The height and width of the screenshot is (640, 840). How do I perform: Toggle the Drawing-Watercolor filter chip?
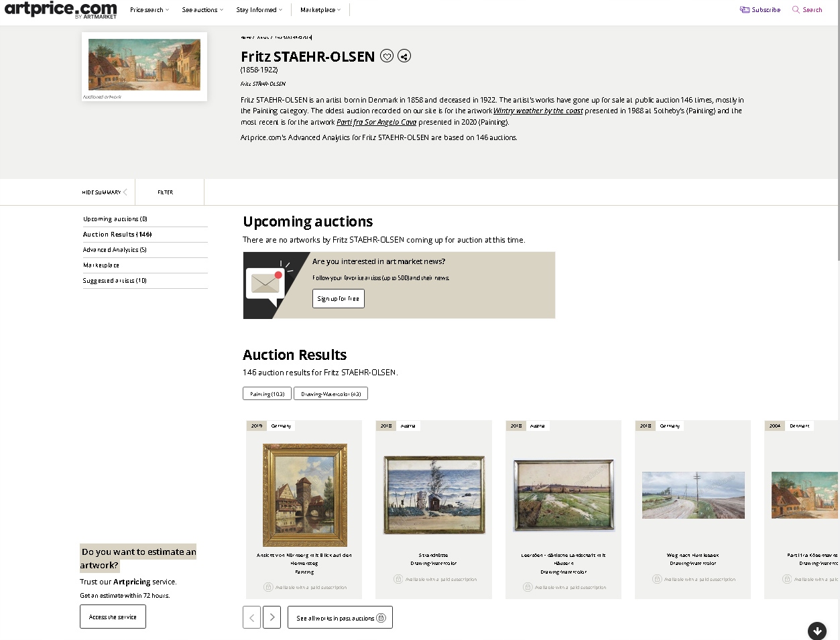pyautogui.click(x=331, y=394)
